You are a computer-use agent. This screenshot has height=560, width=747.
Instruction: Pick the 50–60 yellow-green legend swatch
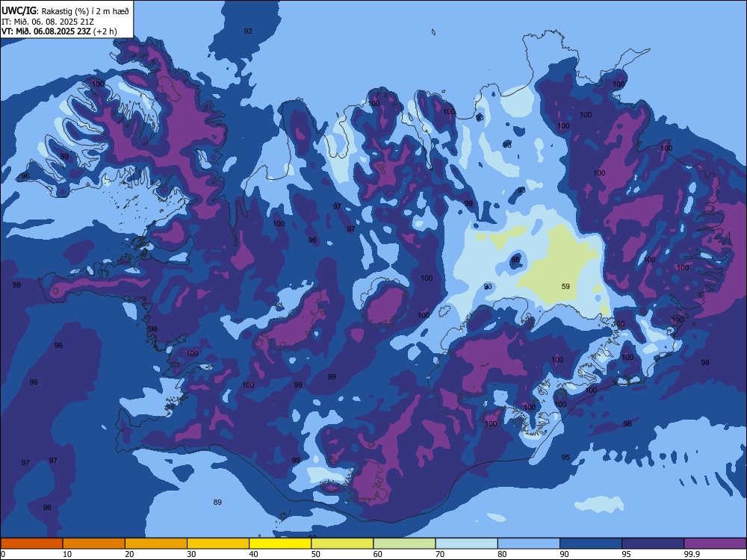pos(343,544)
